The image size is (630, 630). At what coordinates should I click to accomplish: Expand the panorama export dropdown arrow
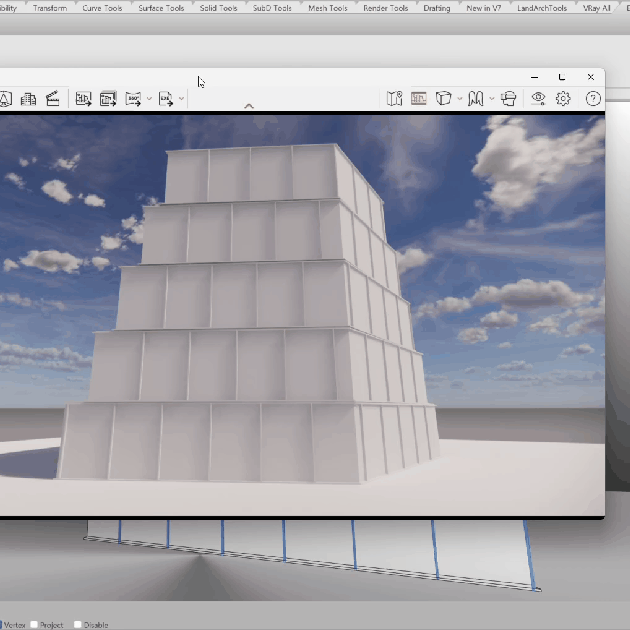(x=149, y=98)
